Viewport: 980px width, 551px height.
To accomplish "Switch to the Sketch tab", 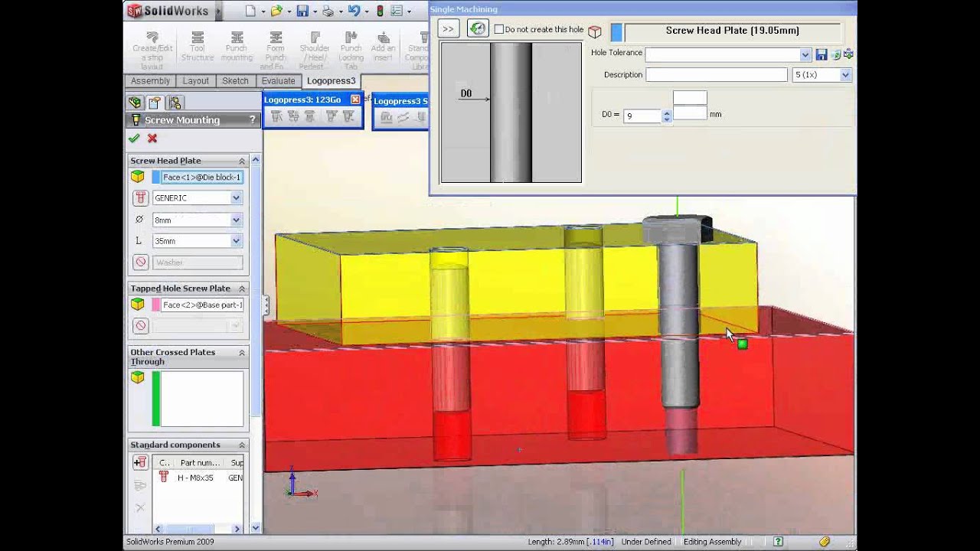I will pyautogui.click(x=235, y=81).
